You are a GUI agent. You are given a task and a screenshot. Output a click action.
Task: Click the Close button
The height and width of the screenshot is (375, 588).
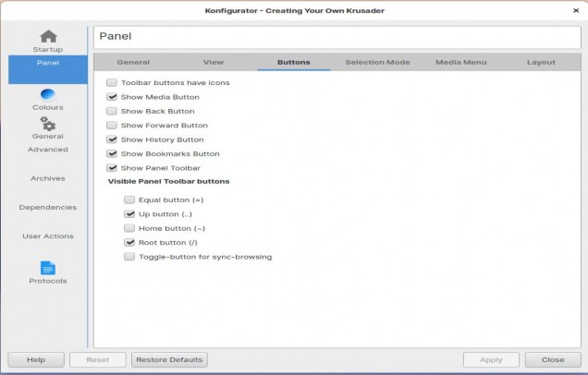(x=553, y=359)
